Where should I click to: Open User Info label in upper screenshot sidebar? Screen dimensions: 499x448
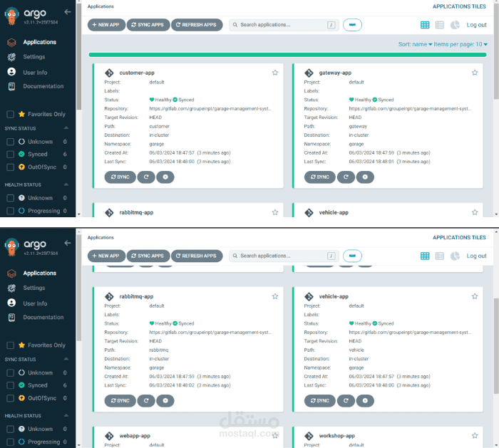pos(35,73)
